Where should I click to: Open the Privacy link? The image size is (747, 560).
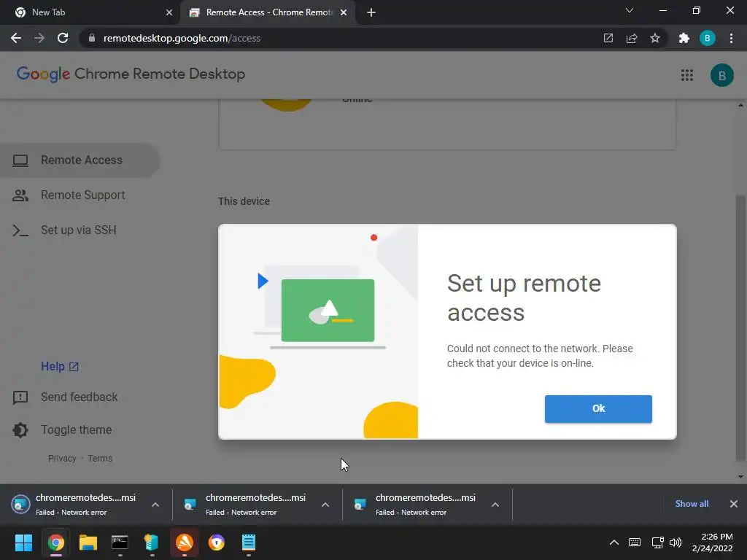point(62,459)
